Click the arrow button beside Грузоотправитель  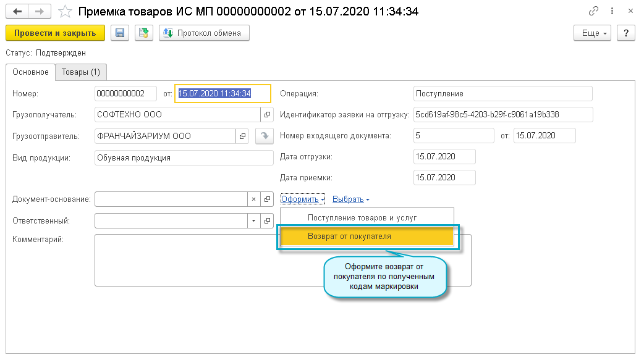click(264, 136)
